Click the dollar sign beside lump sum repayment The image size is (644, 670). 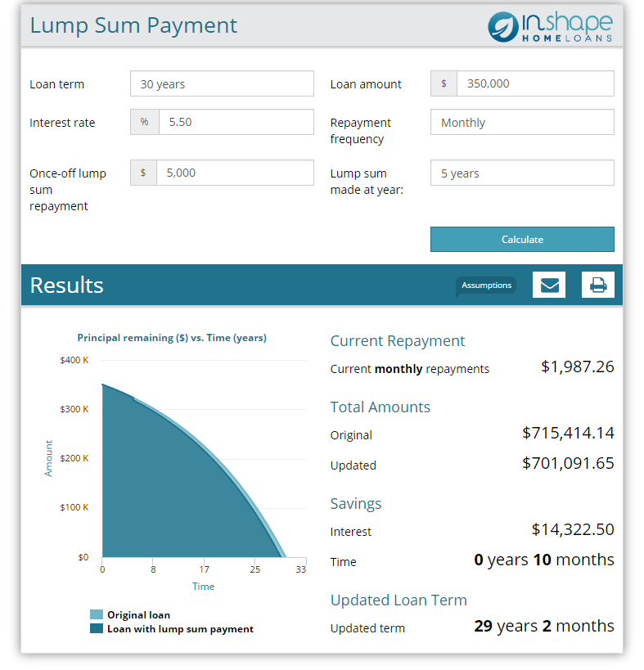[143, 173]
